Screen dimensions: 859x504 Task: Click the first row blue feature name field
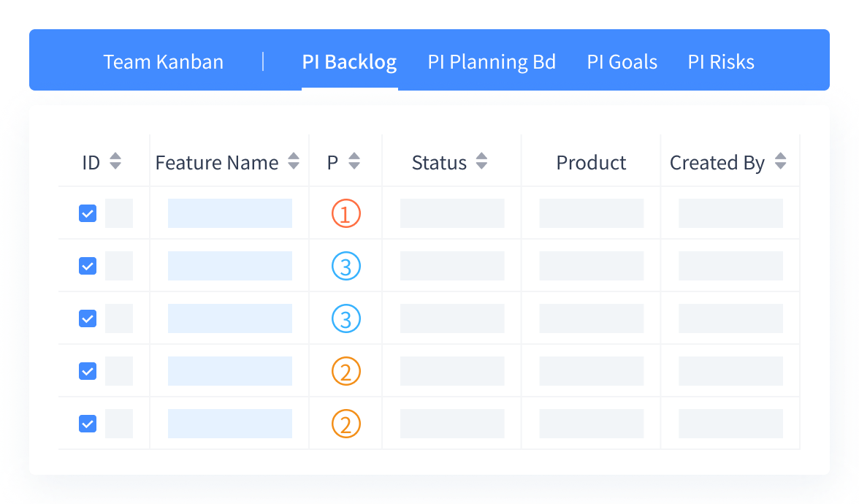230,213
